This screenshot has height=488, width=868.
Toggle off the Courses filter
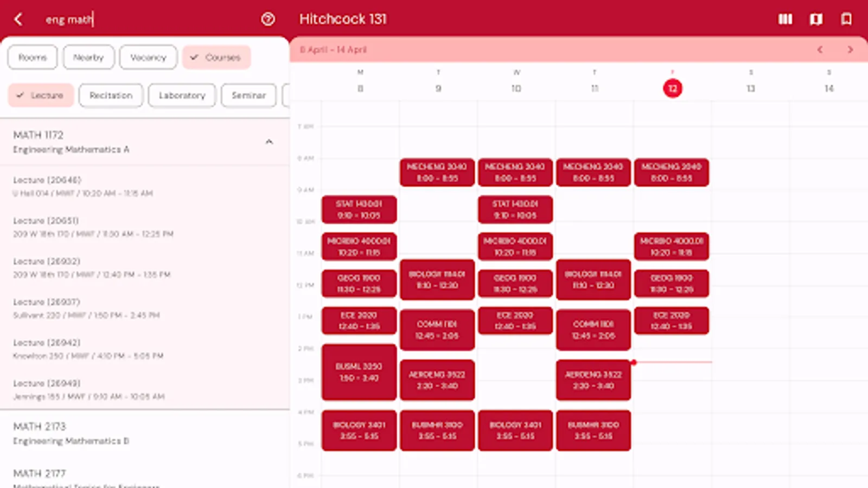pyautogui.click(x=216, y=57)
